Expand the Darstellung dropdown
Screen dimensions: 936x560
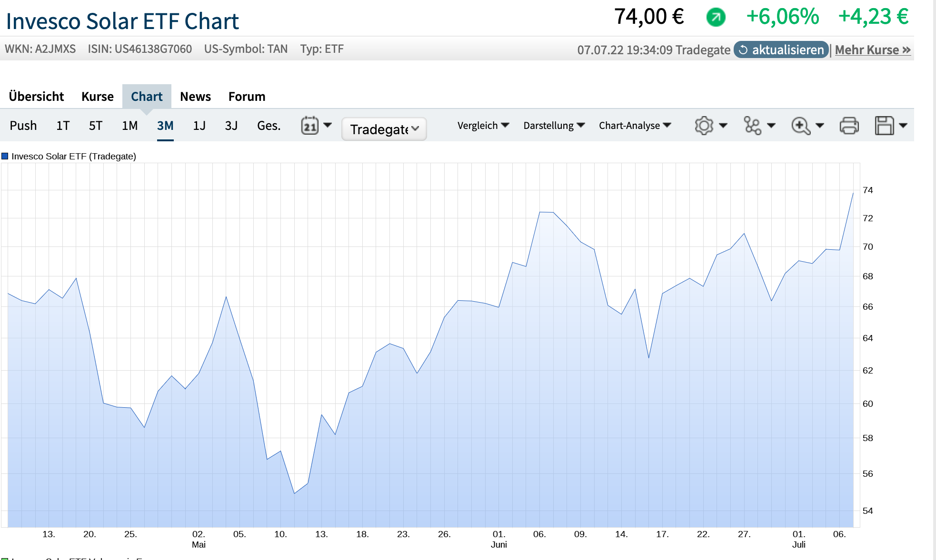pyautogui.click(x=554, y=125)
